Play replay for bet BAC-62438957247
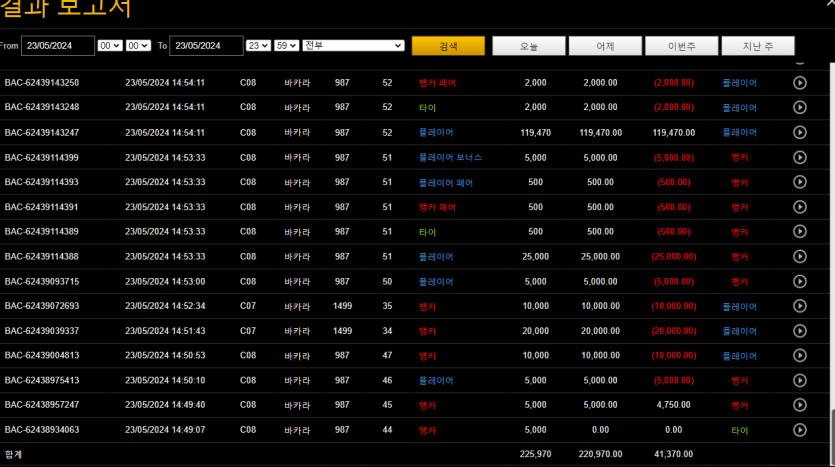Viewport: 835px width, 467px height. 799,405
